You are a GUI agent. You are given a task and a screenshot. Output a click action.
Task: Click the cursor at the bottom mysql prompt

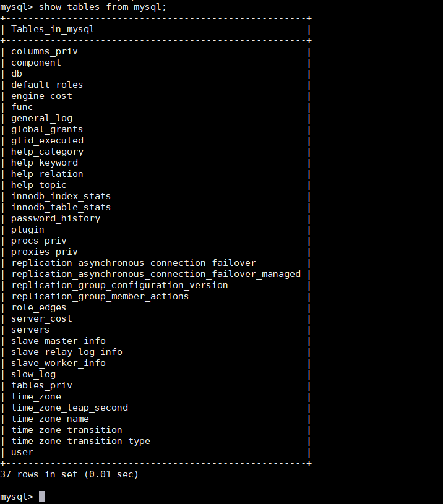pyautogui.click(x=41, y=497)
